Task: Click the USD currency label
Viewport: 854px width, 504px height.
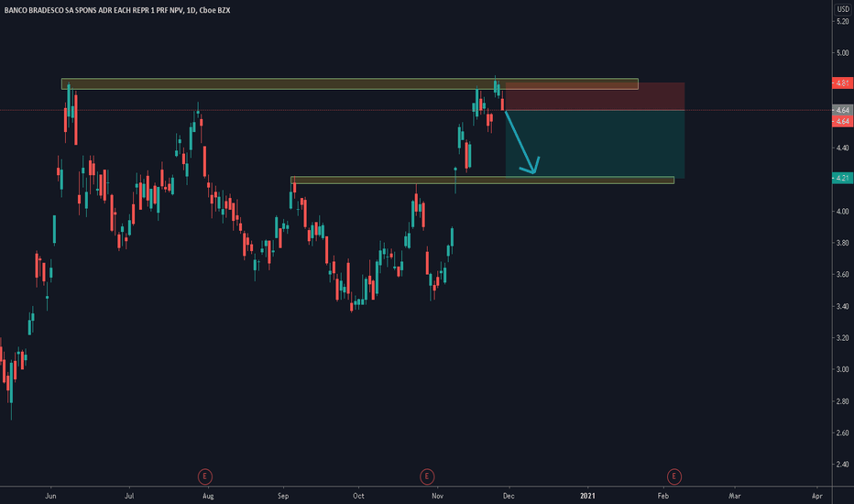Action: click(x=843, y=9)
